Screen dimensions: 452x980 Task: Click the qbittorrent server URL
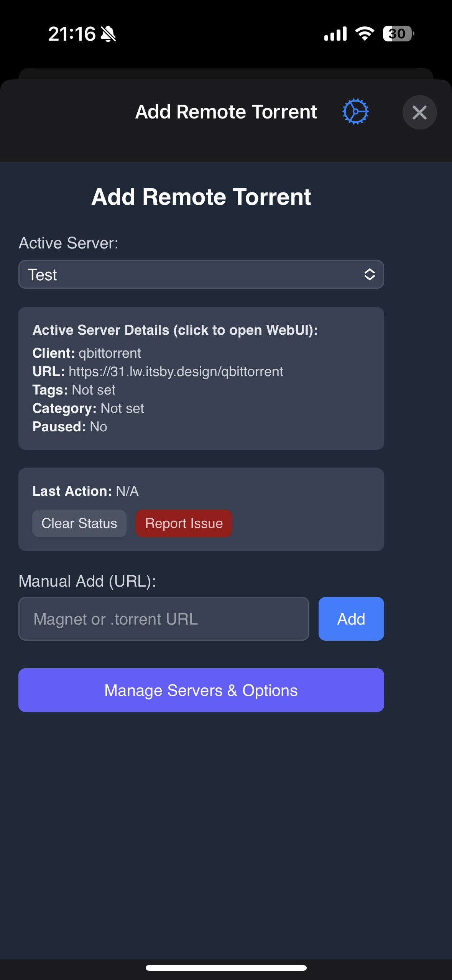point(176,372)
